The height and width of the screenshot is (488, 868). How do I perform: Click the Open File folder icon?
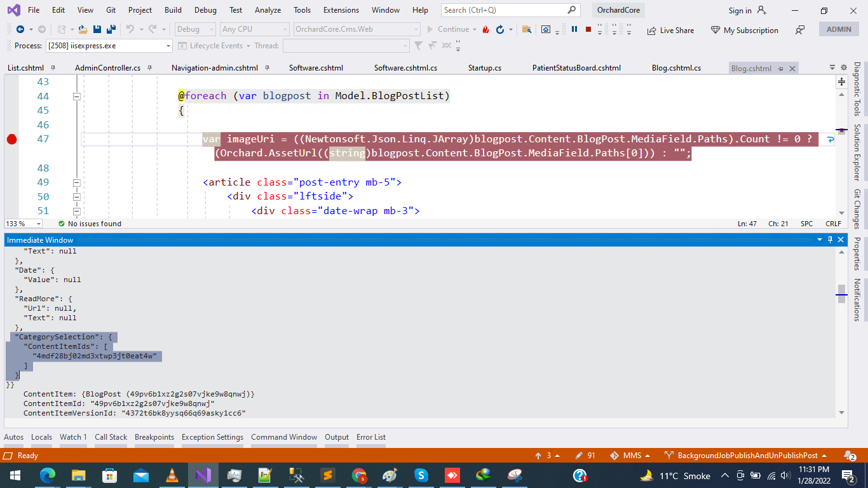[x=83, y=29]
